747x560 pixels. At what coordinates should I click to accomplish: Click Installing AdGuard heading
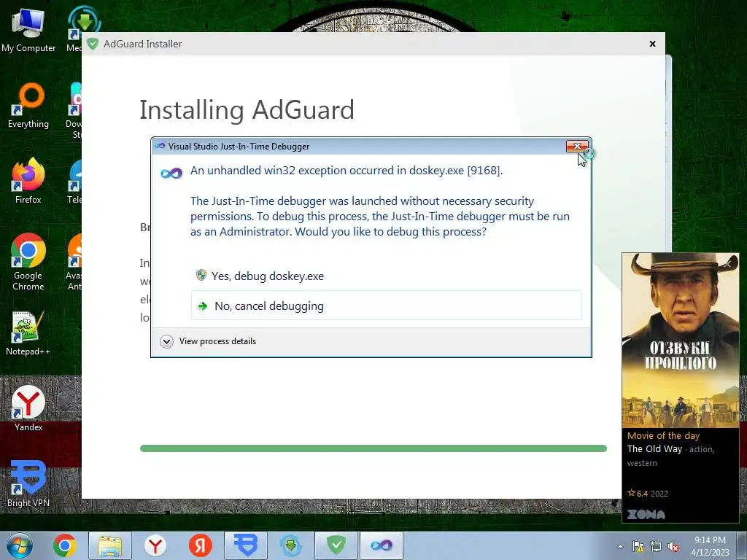pos(247,111)
